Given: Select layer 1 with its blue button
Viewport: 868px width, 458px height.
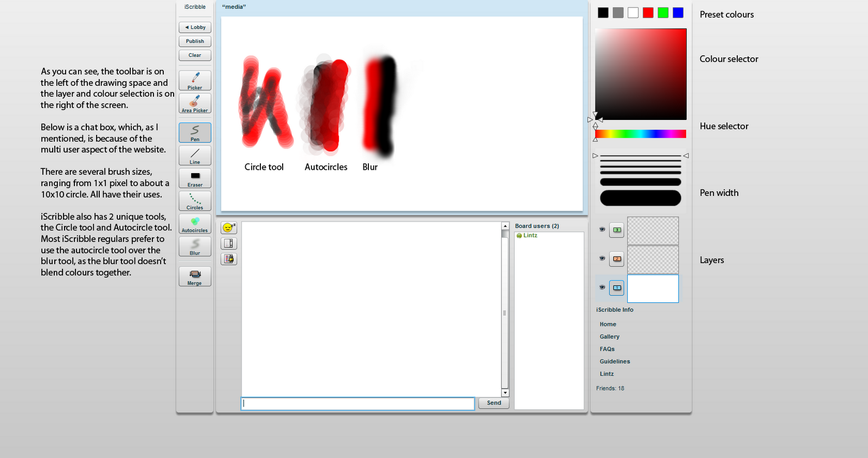Looking at the screenshot, I should [x=617, y=288].
